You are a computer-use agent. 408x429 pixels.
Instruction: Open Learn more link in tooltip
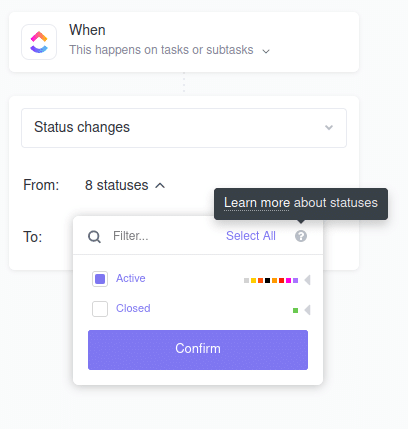pyautogui.click(x=256, y=203)
